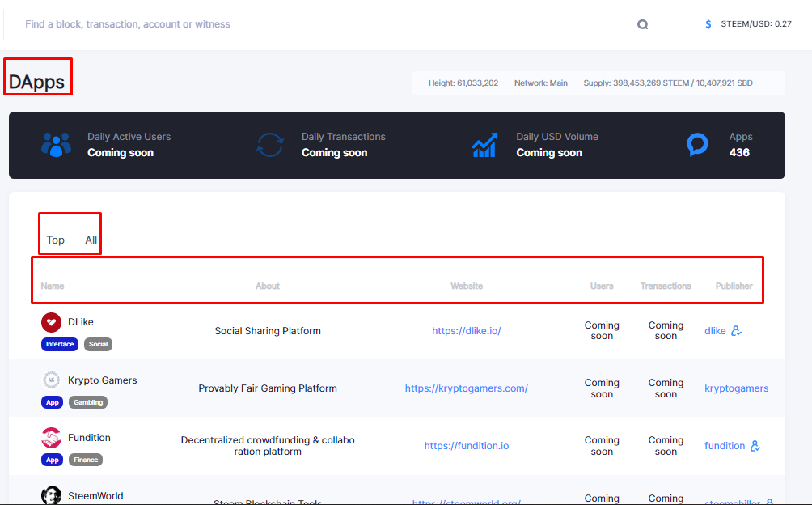Click the Fundition app name
Viewport: 812px width, 505px height.
[89, 438]
